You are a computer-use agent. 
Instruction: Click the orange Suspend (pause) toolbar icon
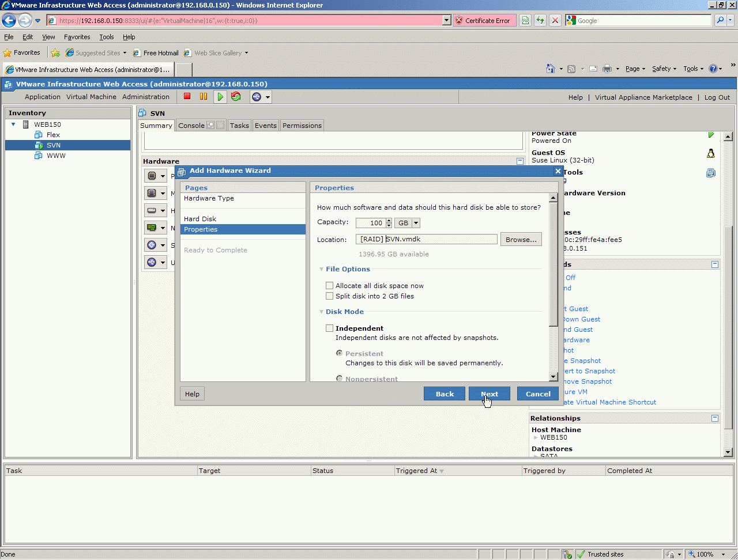pos(204,96)
